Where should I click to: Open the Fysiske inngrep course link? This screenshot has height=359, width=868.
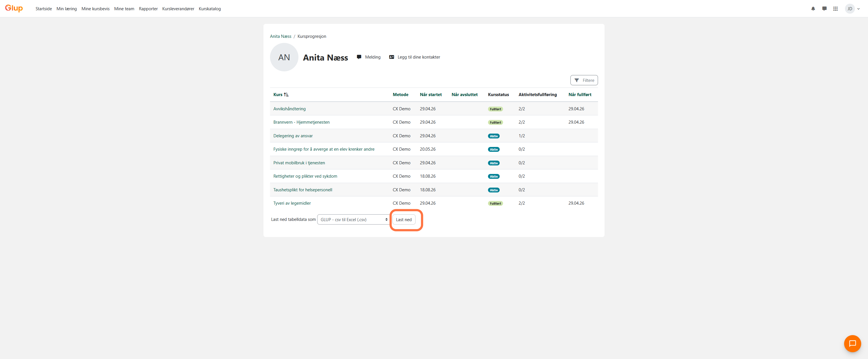coord(324,149)
